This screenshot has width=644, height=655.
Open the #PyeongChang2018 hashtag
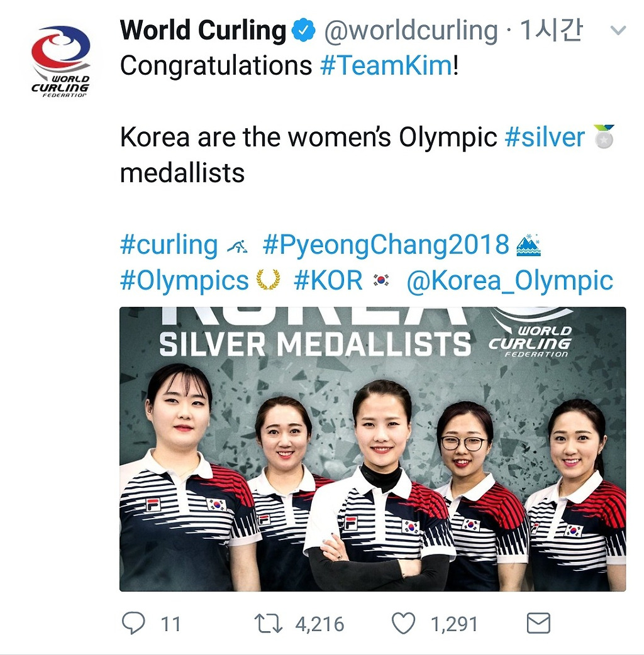click(386, 245)
